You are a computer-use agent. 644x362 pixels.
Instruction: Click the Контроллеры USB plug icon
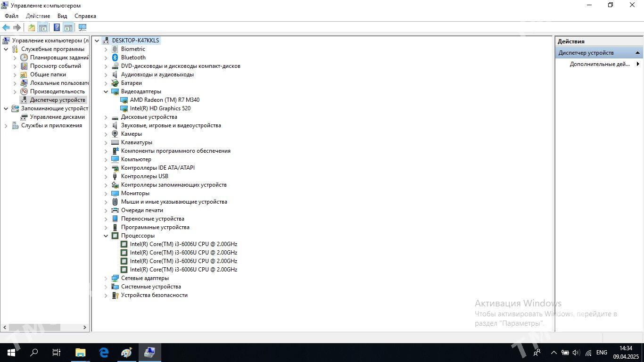pyautogui.click(x=115, y=176)
